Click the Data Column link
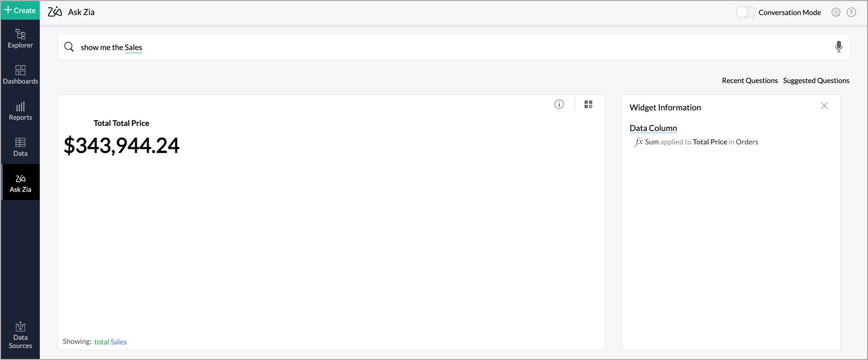The height and width of the screenshot is (360, 868). 653,128
